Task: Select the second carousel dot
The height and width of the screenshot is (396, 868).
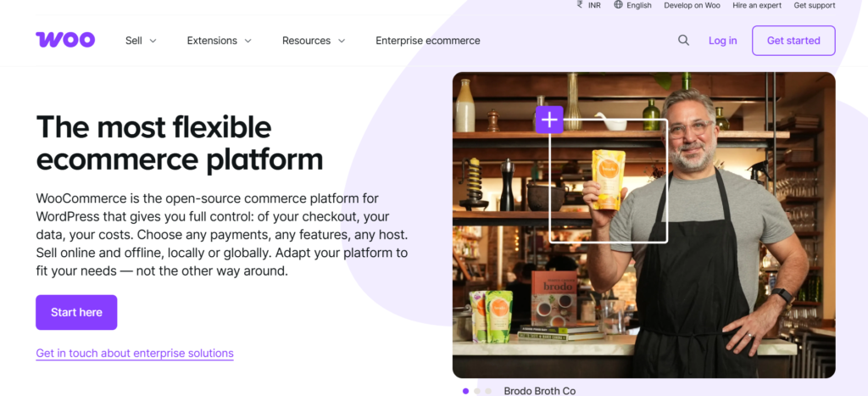Action: pyautogui.click(x=477, y=391)
